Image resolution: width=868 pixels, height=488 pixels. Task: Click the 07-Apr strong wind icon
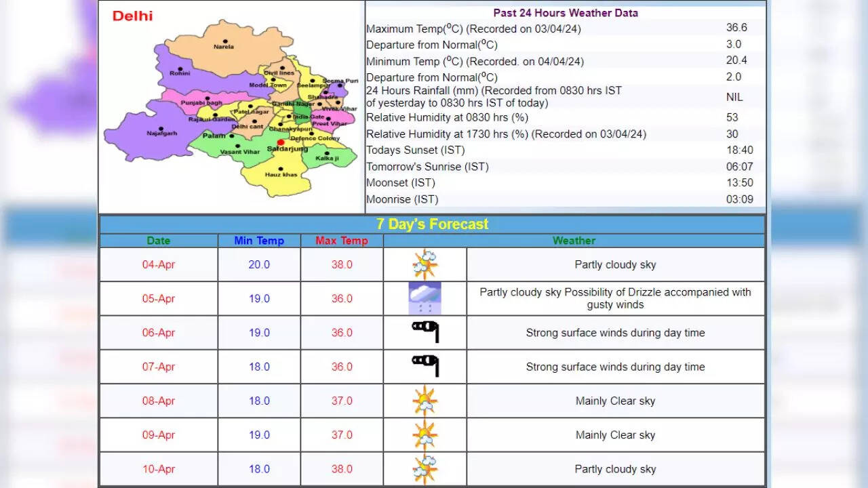(425, 366)
